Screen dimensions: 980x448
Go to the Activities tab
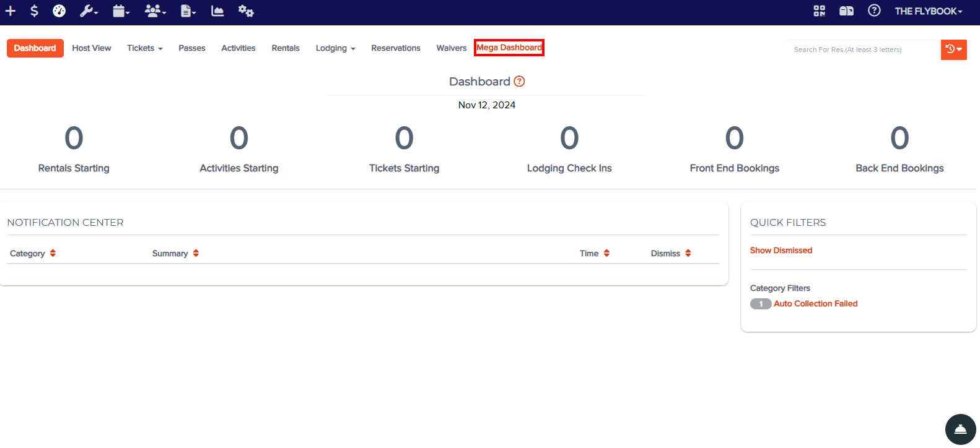pyautogui.click(x=238, y=48)
